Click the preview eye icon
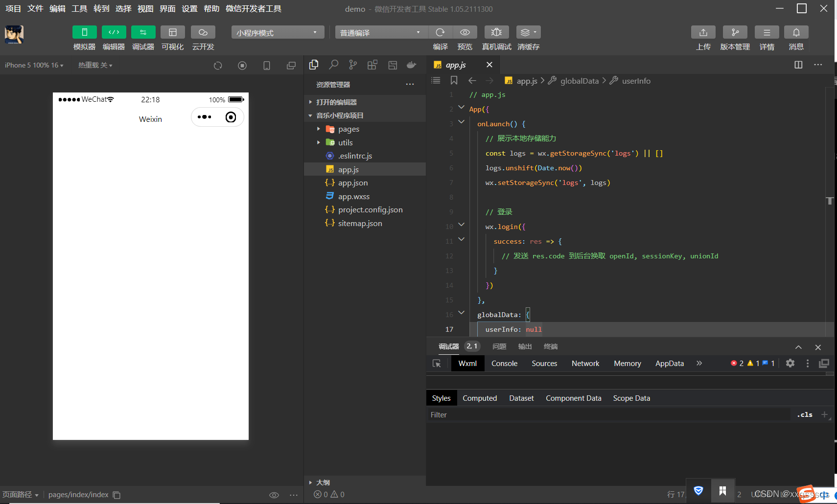This screenshot has height=504, width=837. point(465,32)
